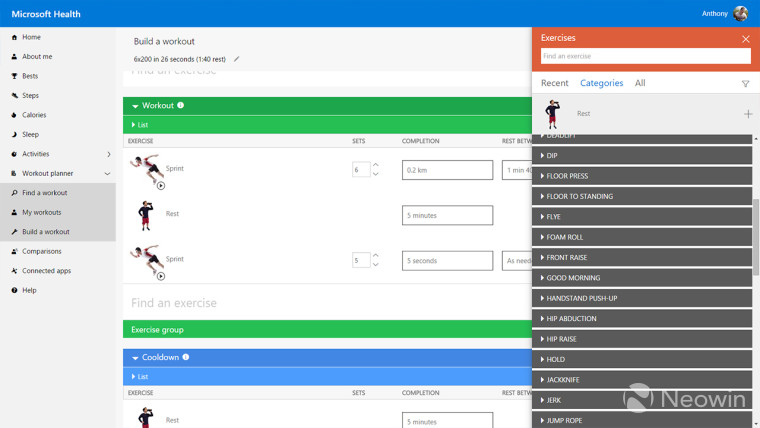Open Help question mark icon
This screenshot has height=428, width=760.
pos(14,290)
